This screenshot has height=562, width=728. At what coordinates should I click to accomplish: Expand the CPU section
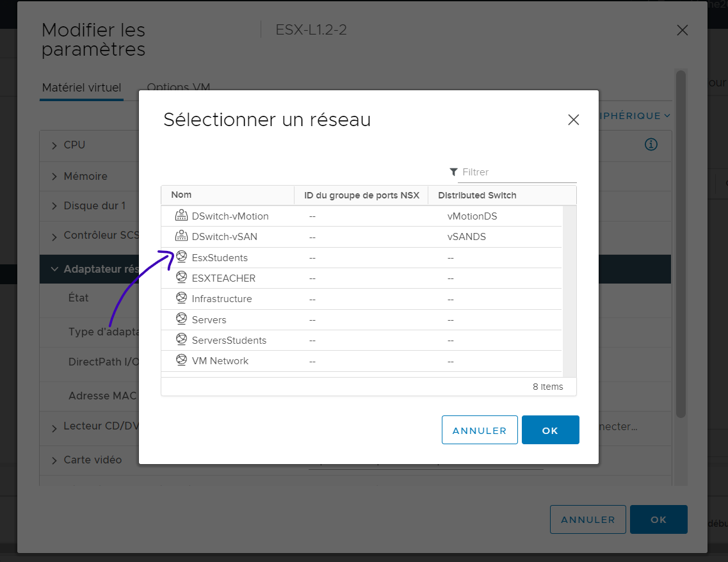54,145
